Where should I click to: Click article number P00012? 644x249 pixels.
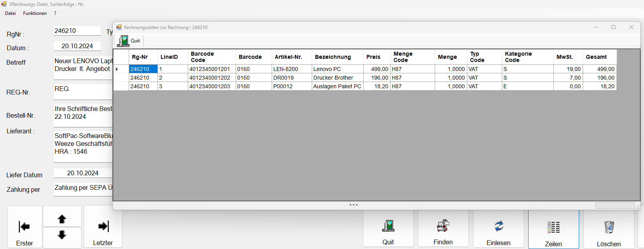click(x=292, y=86)
